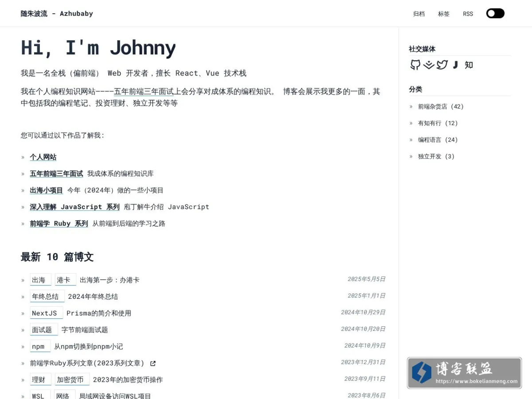
Task: Click the 年终总结 tag
Action: pos(47,297)
